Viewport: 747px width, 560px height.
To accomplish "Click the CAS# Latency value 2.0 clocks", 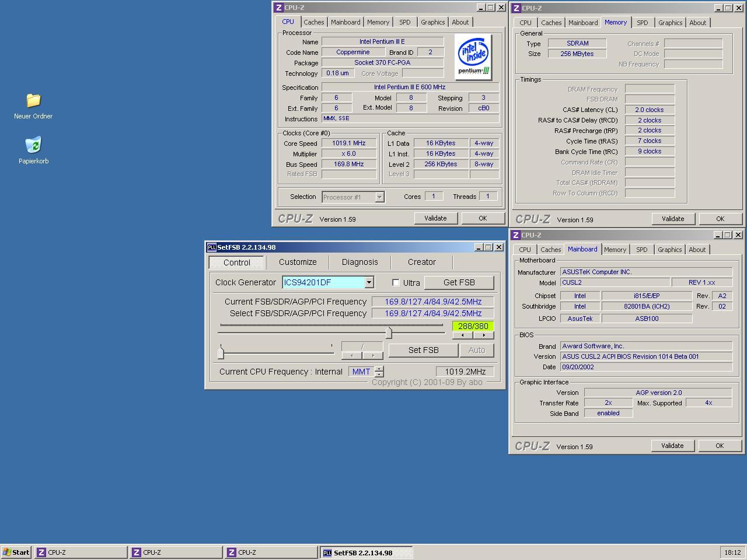I will 650,110.
